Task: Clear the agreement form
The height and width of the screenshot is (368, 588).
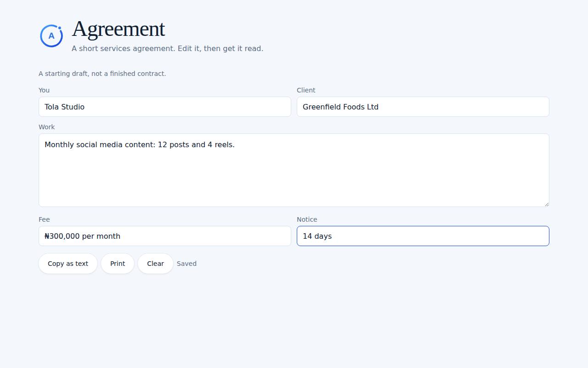Action: pyautogui.click(x=155, y=264)
